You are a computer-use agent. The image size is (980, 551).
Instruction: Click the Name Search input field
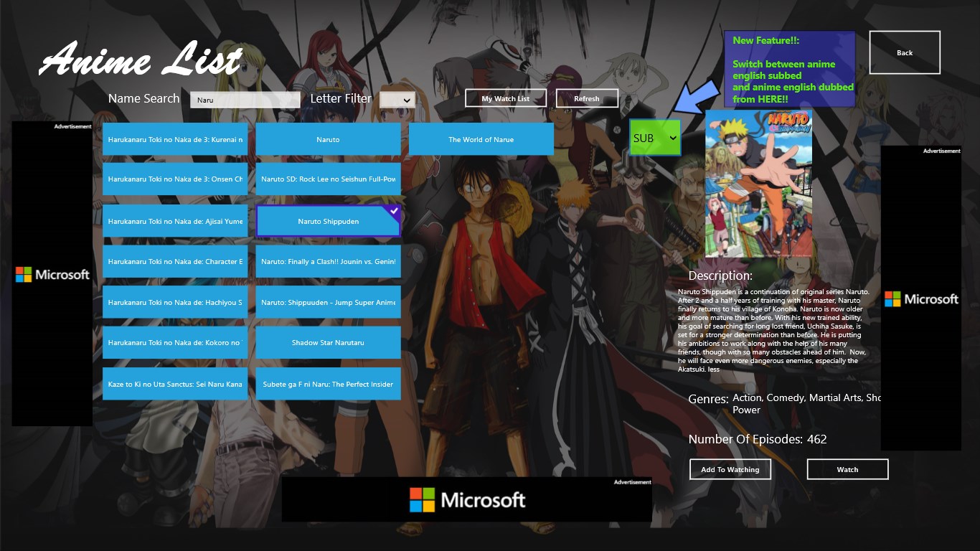click(x=245, y=99)
